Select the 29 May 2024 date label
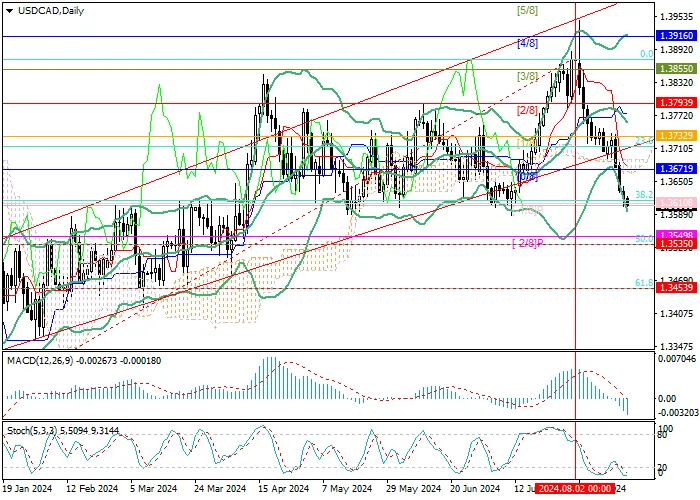 [413, 488]
